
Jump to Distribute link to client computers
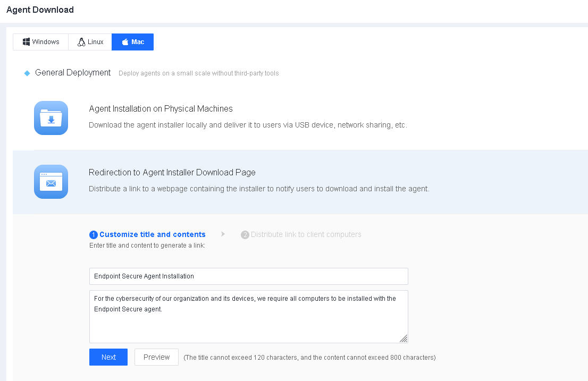click(x=306, y=234)
